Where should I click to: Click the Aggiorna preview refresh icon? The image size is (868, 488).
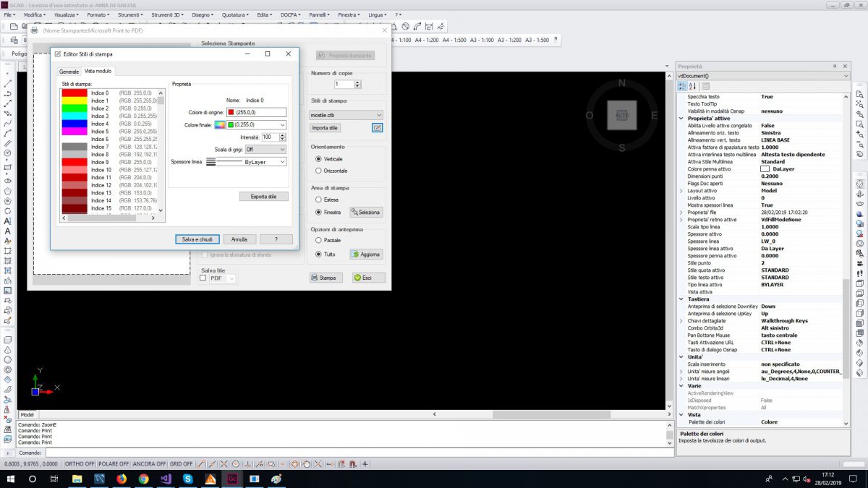point(354,254)
